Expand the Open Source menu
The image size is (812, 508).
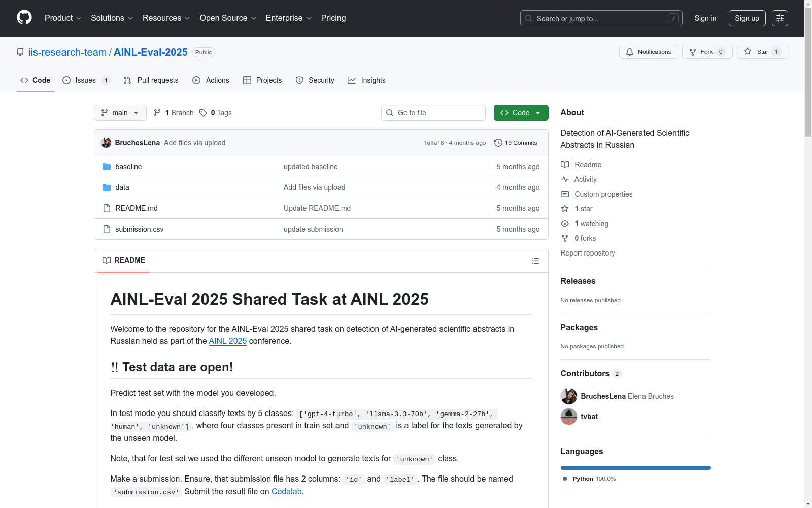tap(228, 18)
